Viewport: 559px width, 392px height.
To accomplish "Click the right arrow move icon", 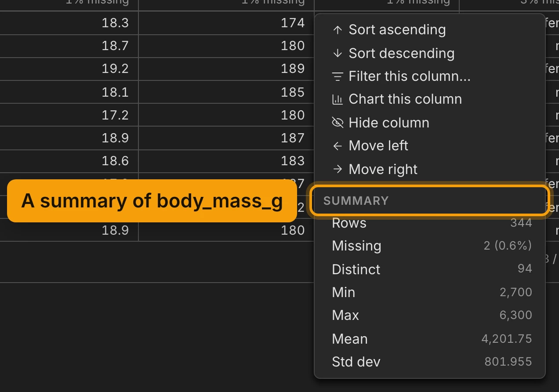I will 338,169.
